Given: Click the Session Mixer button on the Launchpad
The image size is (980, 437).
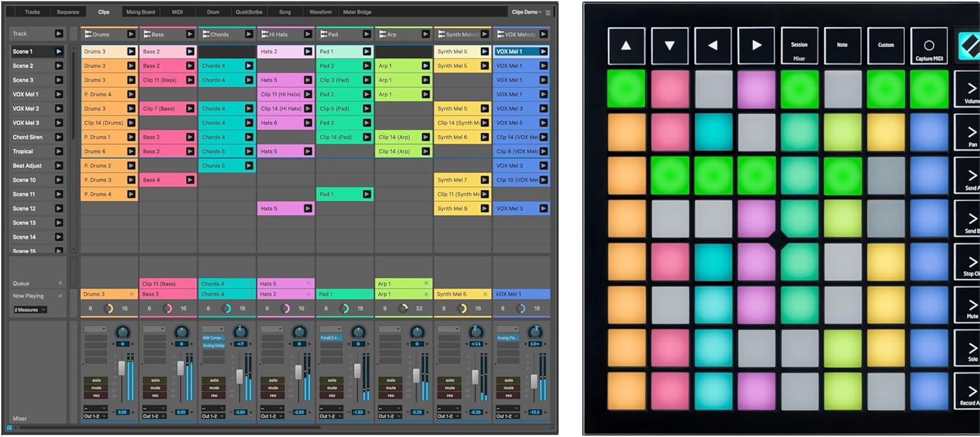Looking at the screenshot, I should click(x=798, y=44).
